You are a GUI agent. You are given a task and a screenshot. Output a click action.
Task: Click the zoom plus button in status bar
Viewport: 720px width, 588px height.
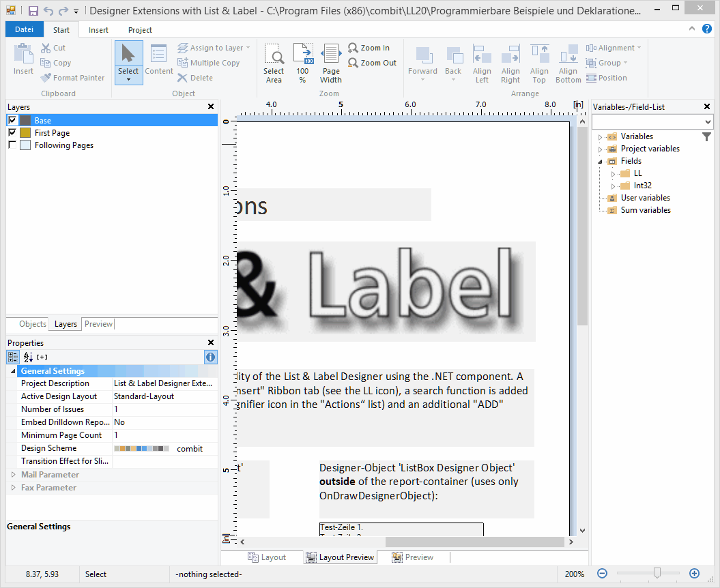click(x=694, y=573)
